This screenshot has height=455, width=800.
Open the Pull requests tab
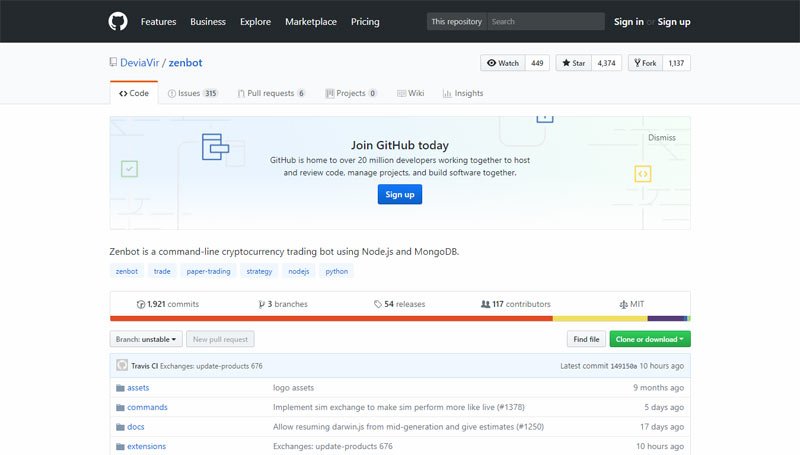[271, 93]
